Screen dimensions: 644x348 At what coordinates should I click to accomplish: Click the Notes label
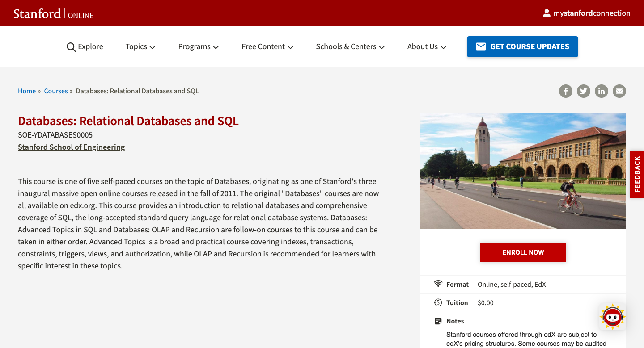455,321
